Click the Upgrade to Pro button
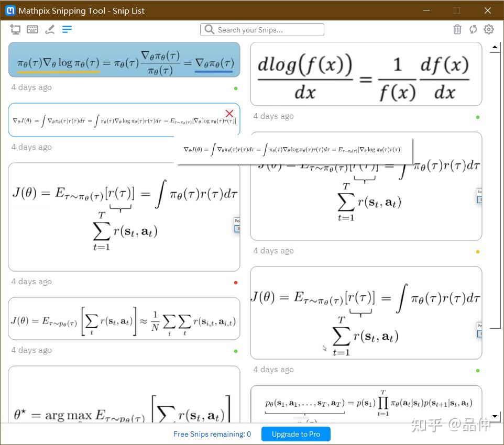 (x=295, y=434)
